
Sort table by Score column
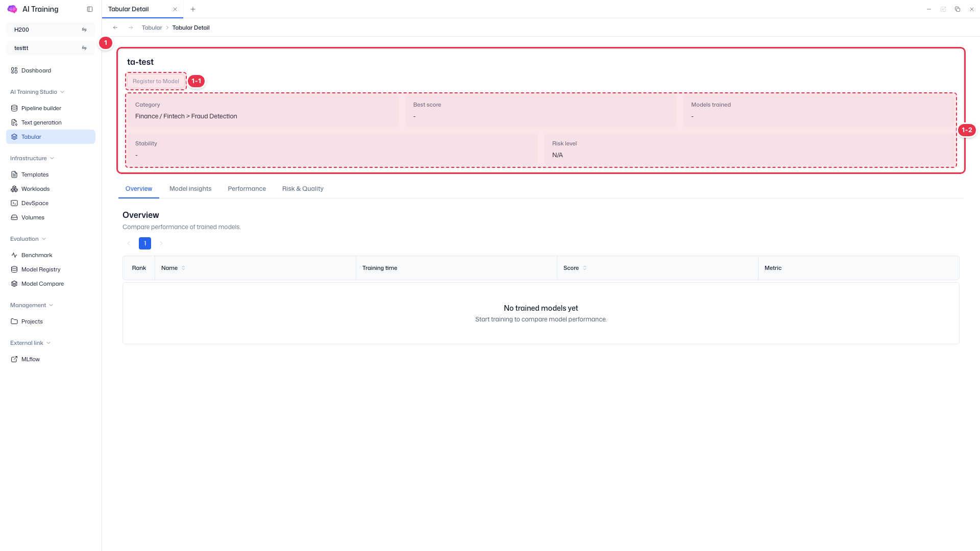point(585,268)
